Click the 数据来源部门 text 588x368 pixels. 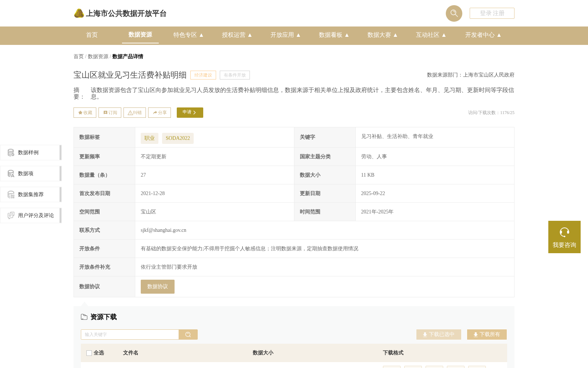click(x=471, y=75)
